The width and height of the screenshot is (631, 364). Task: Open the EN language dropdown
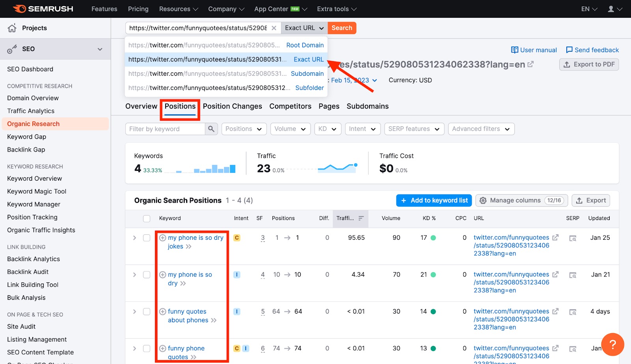coord(589,9)
